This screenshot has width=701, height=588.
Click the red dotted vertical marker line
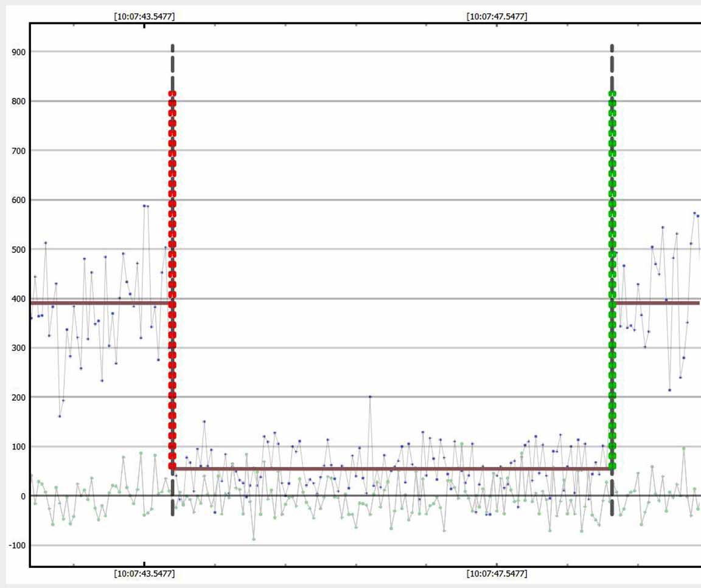tap(172, 282)
